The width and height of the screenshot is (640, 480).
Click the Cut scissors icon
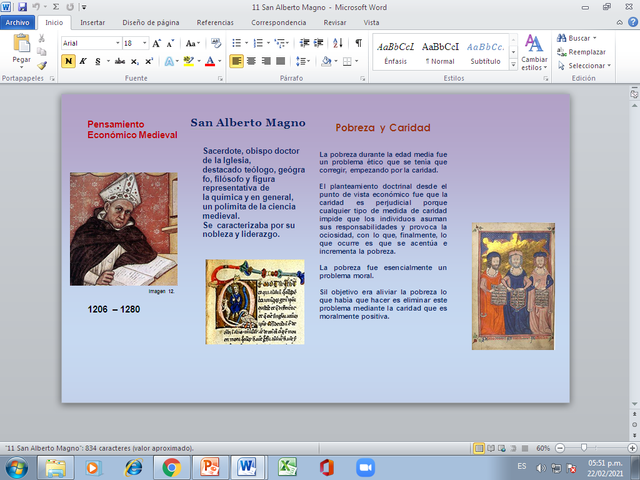pyautogui.click(x=41, y=38)
